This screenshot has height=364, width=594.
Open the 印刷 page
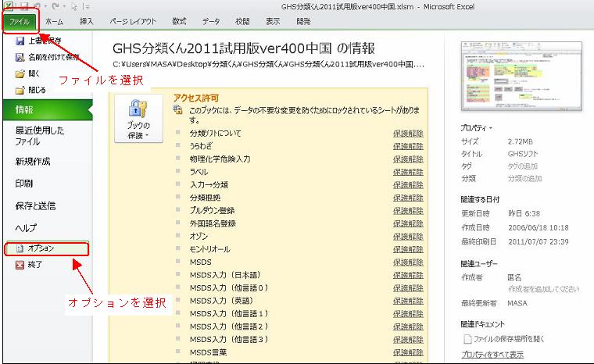click(23, 184)
